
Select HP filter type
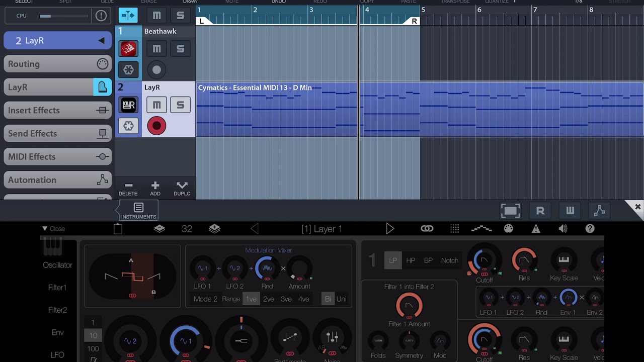coord(411,260)
